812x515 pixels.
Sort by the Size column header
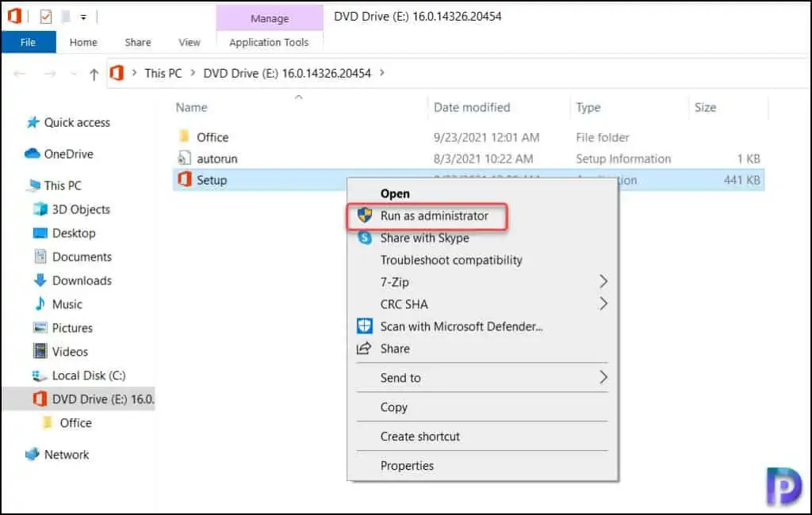(705, 107)
